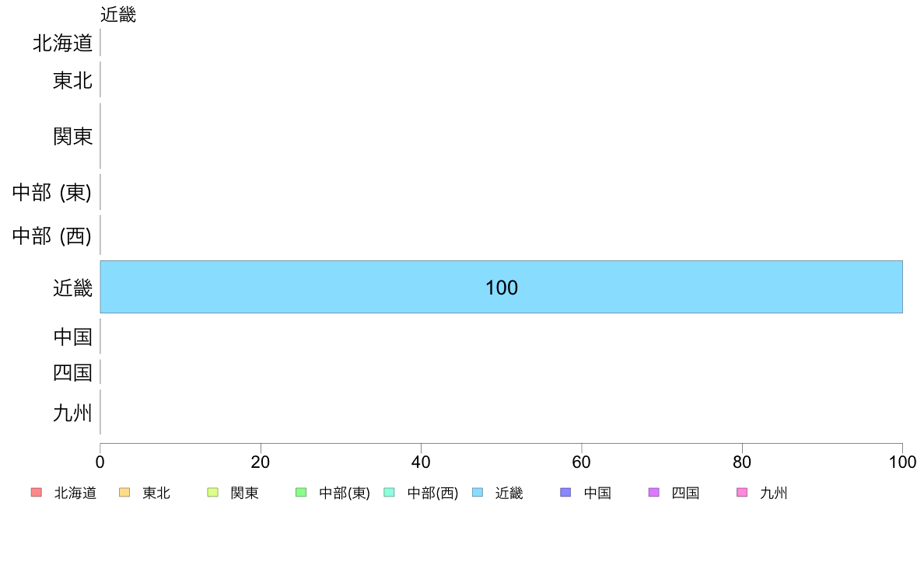Viewport: 924px width, 572px height.
Task: Click the 九州 pink legend swatch
Action: 742,493
